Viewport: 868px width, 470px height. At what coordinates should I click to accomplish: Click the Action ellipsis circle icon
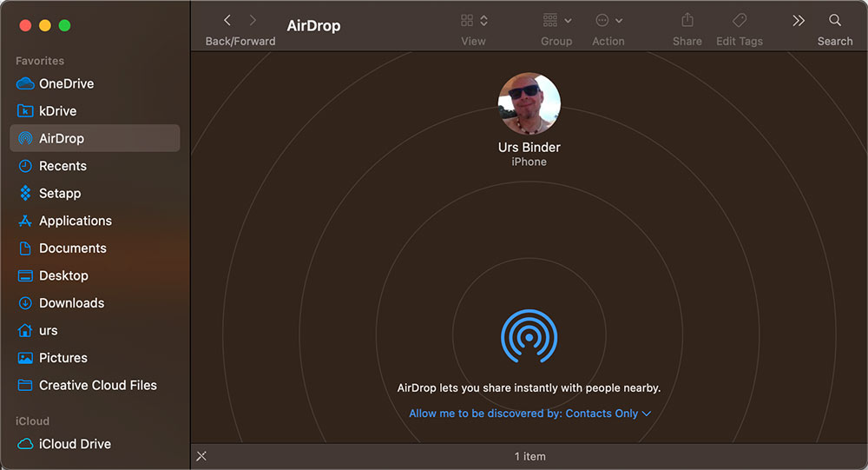(602, 21)
